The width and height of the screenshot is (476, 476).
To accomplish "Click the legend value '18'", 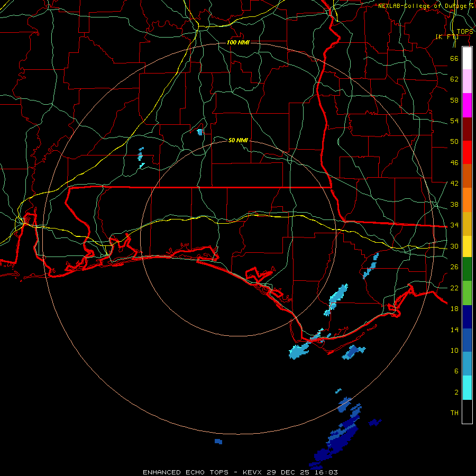I will tap(454, 309).
